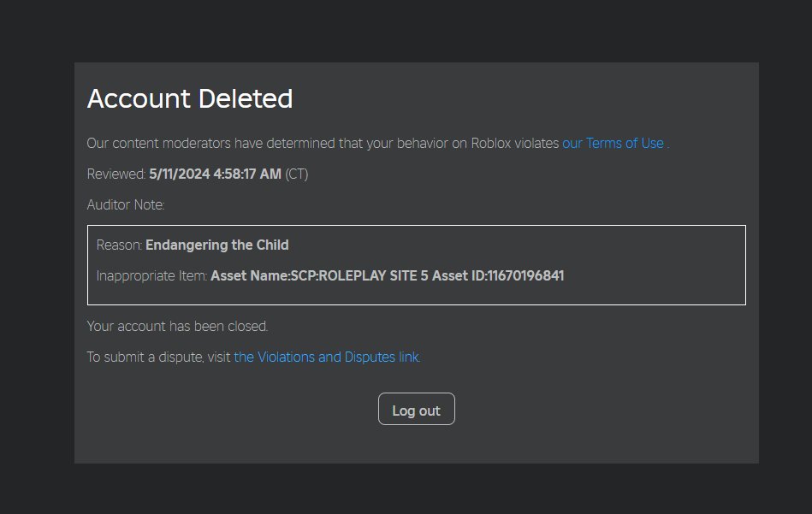Image resolution: width=812 pixels, height=514 pixels.
Task: Click the reason text 'Endangering the Child'
Action: 217,245
